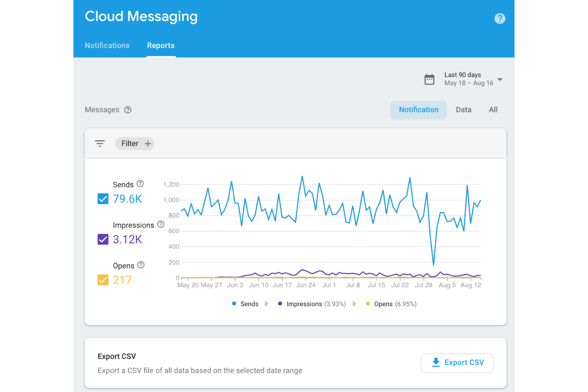588x392 pixels.
Task: Click the histogram icon next to Impressions legend
Action: pos(266,304)
